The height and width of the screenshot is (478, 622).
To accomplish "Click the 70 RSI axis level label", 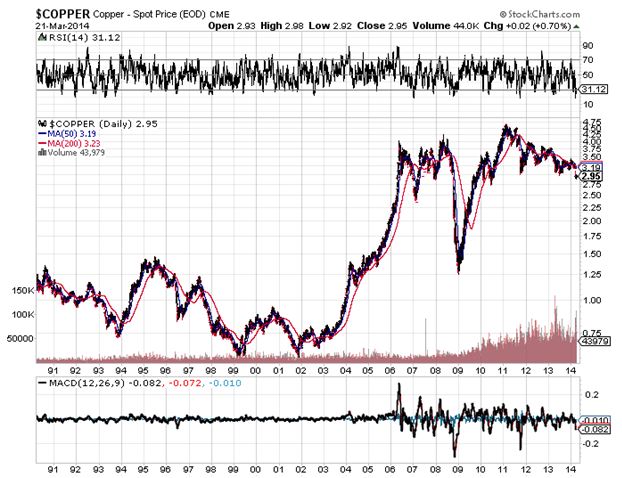I will tap(588, 60).
